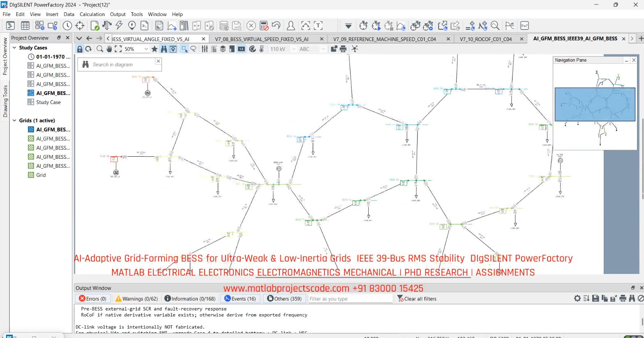The width and height of the screenshot is (644, 338).
Task: Toggle the Navigation Pane map-pin icon
Action: (173, 49)
